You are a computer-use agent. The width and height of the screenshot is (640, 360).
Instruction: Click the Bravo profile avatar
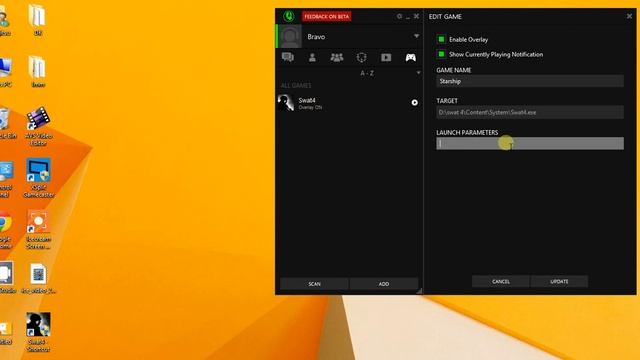coord(290,36)
